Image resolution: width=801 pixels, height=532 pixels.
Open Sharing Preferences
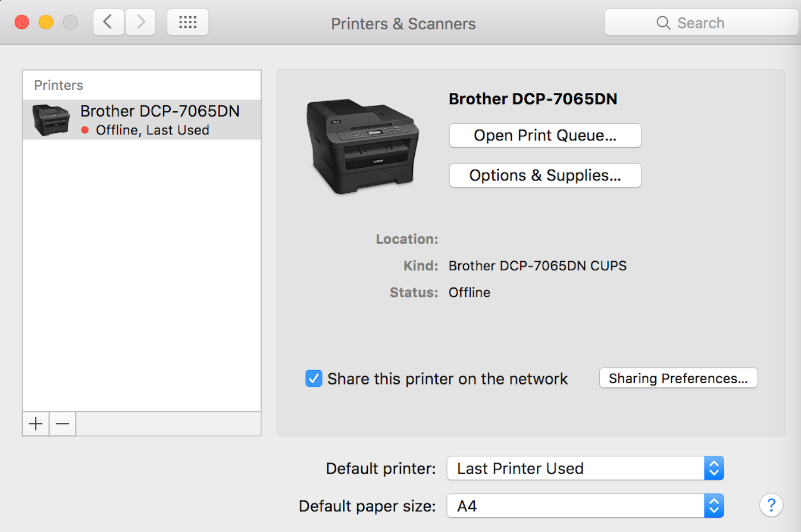click(678, 378)
